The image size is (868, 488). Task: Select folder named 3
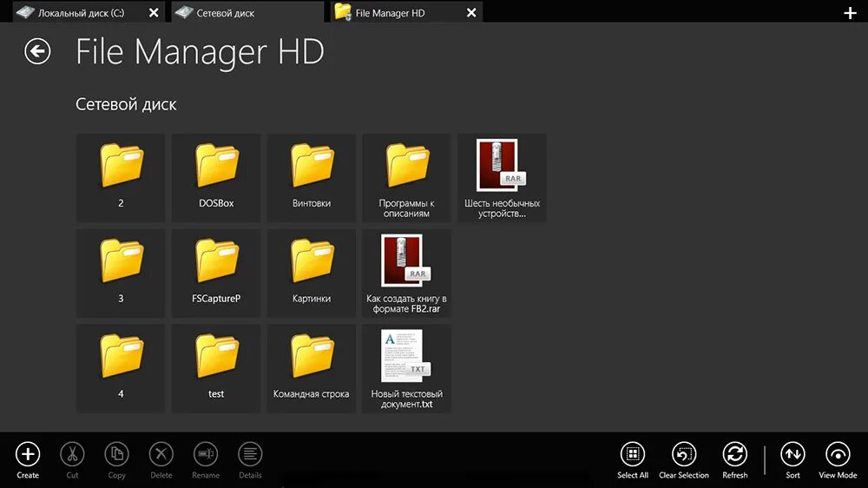pyautogui.click(x=121, y=273)
